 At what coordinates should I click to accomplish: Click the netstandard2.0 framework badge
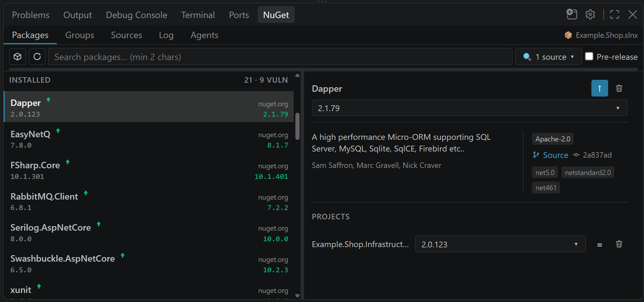click(x=588, y=172)
